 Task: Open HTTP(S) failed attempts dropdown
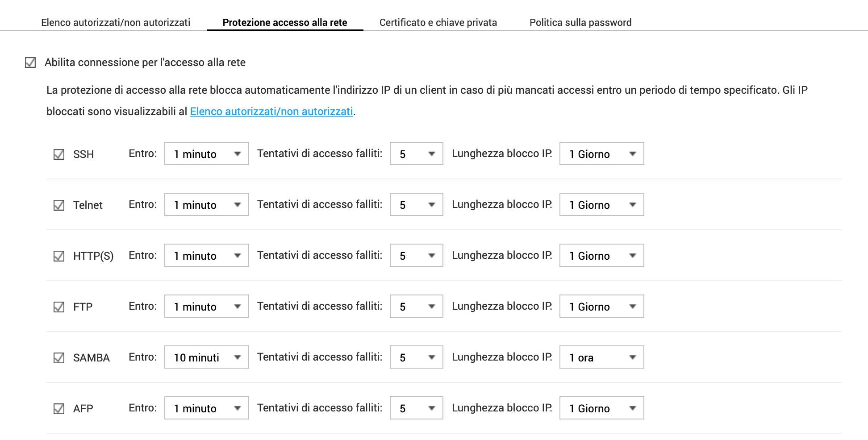417,255
